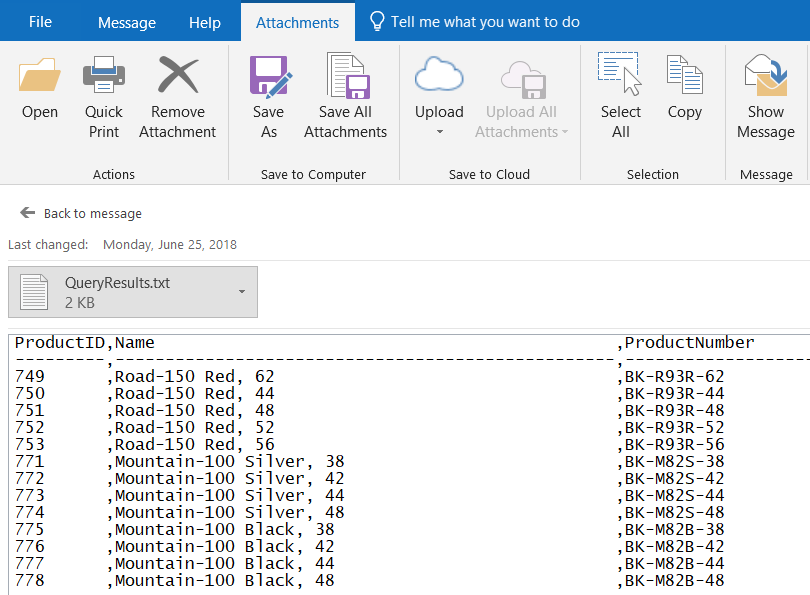Switch to the Message ribbon tab
The image size is (810, 595).
click(127, 22)
